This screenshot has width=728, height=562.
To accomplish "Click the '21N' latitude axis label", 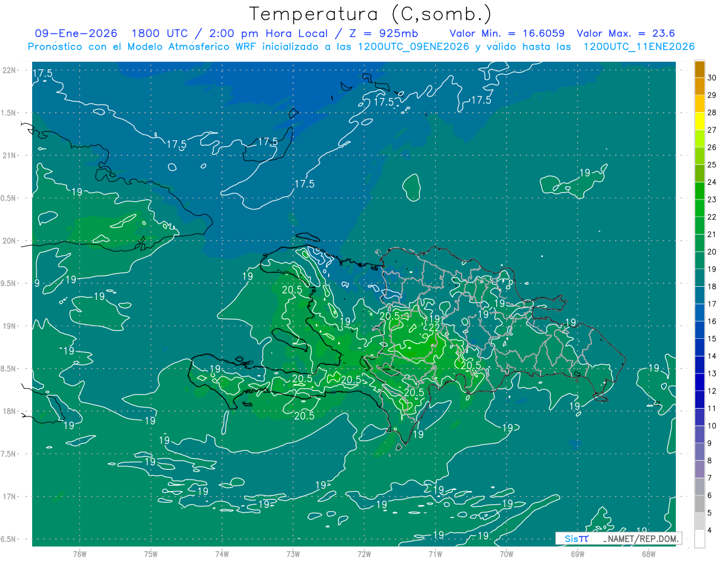I will pyautogui.click(x=9, y=155).
